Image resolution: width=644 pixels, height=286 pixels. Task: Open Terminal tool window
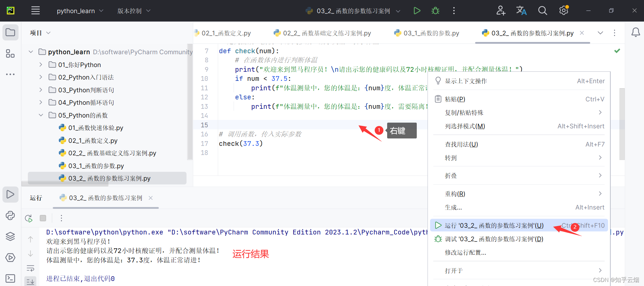click(x=10, y=279)
